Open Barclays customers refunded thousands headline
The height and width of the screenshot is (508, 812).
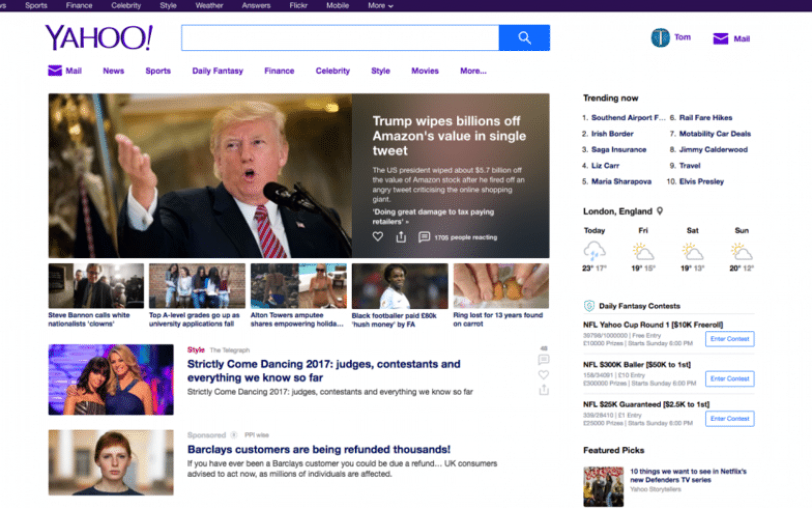319,450
